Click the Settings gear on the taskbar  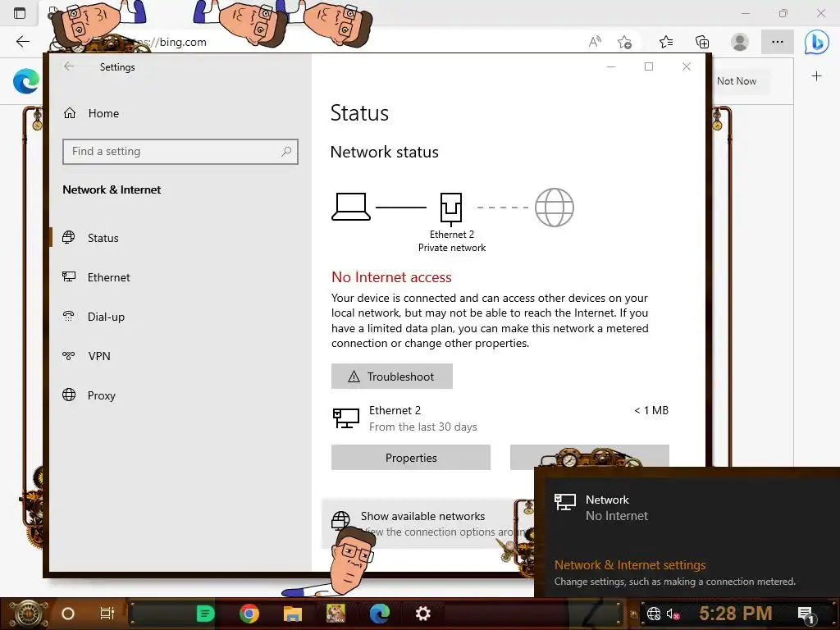[423, 614]
